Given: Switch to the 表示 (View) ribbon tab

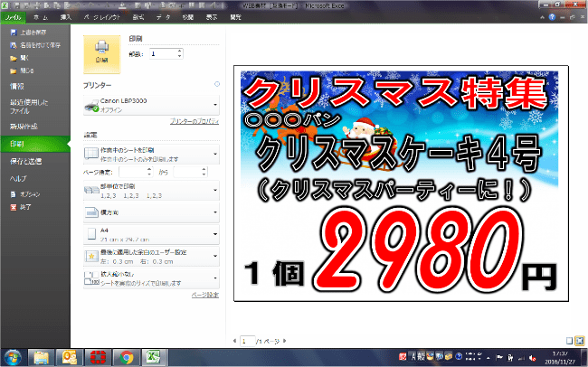Looking at the screenshot, I should [x=212, y=17].
